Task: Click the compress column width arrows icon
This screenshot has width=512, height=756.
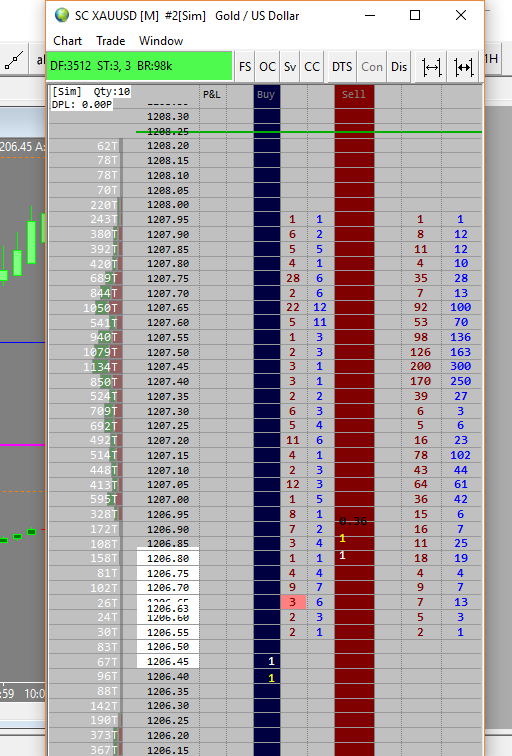Action: click(463, 67)
